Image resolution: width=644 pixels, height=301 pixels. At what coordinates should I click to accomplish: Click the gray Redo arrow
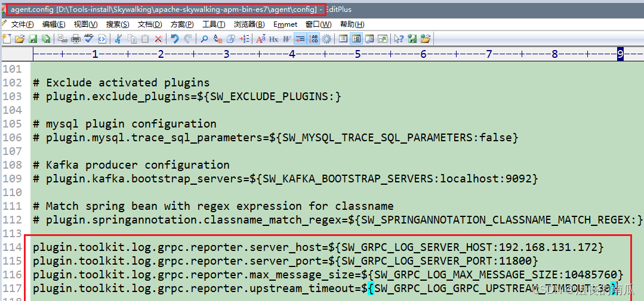click(188, 39)
